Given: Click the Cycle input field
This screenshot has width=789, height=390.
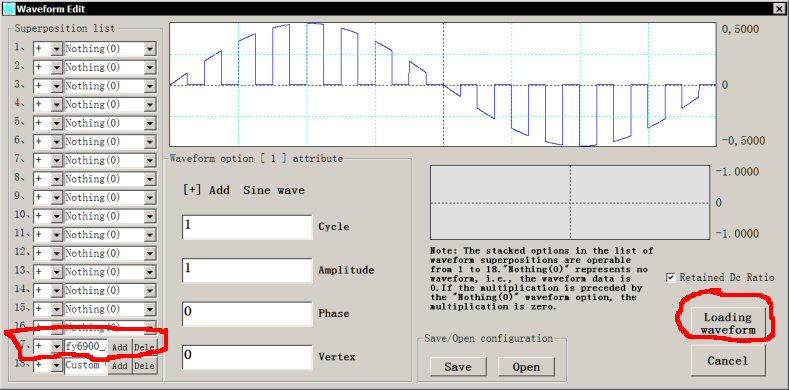Looking at the screenshot, I should pyautogui.click(x=247, y=227).
